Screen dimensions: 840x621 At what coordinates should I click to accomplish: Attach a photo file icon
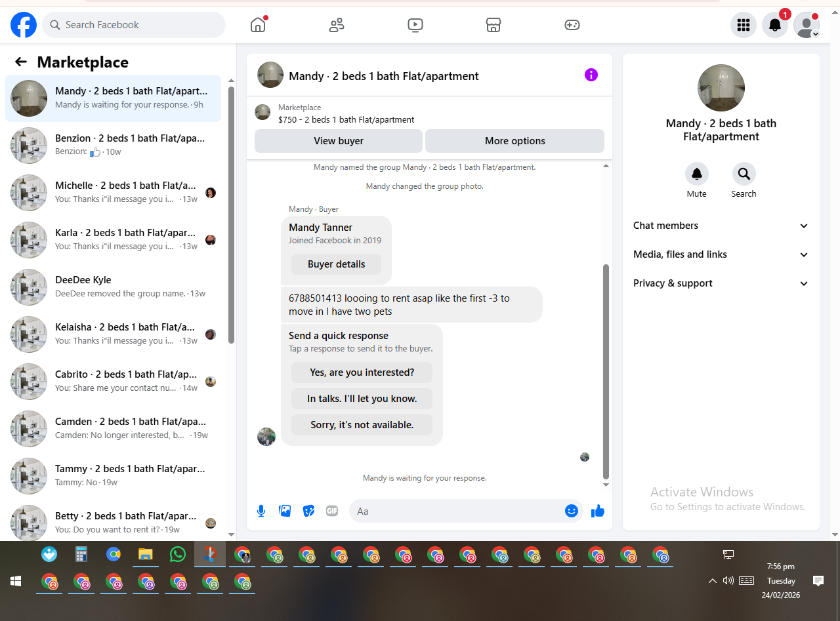click(285, 511)
